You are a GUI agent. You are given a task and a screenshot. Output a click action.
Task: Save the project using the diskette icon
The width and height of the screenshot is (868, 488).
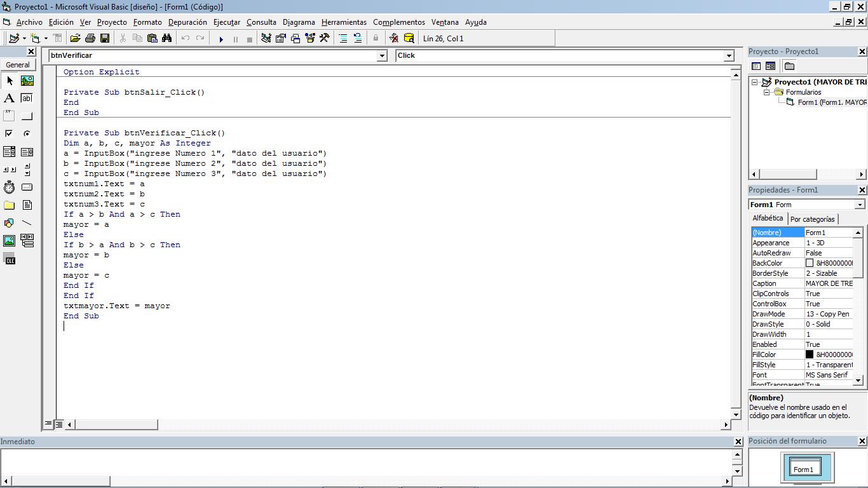[x=105, y=38]
